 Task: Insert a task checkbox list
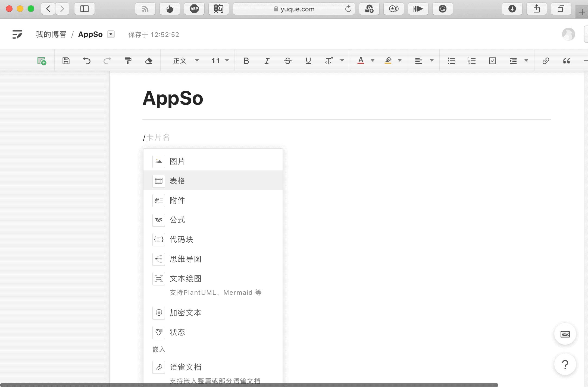click(x=492, y=61)
